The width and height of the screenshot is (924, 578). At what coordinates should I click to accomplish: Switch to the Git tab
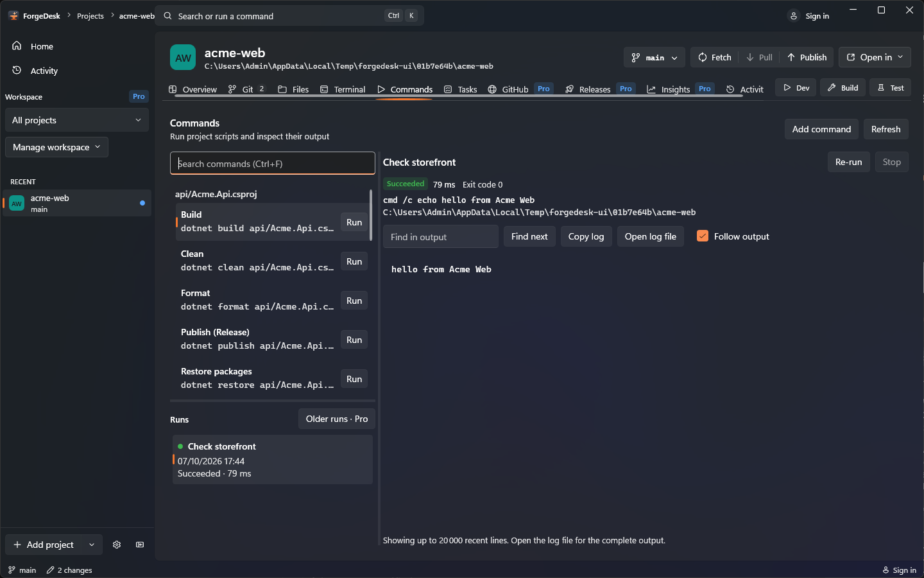tap(246, 89)
